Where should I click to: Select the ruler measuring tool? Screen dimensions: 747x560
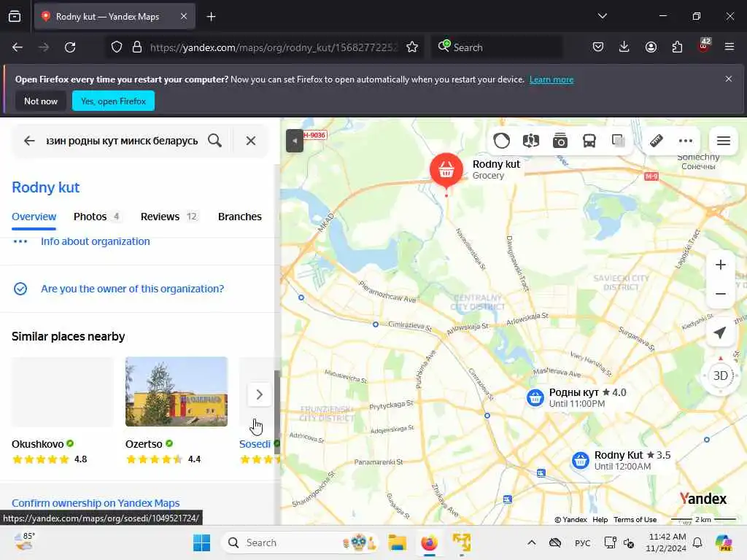click(657, 141)
